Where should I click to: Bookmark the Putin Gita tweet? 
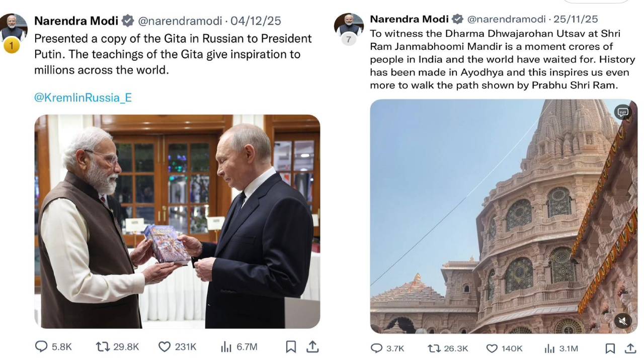291,346
